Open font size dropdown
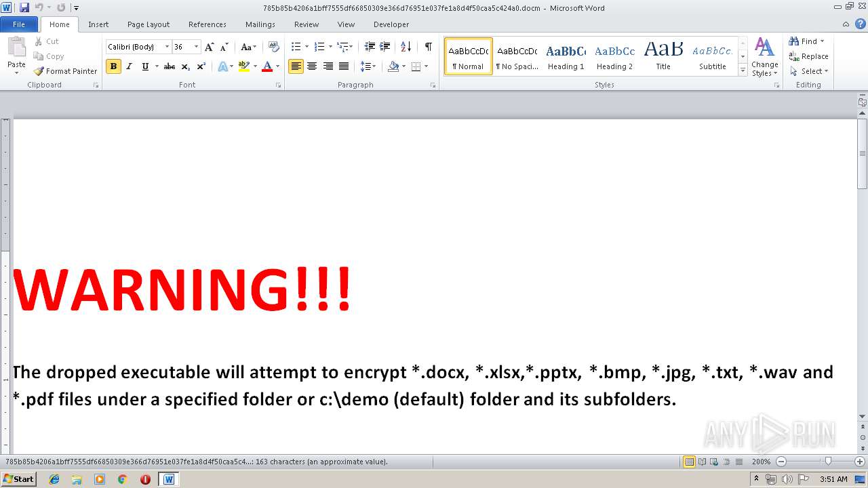 click(197, 47)
